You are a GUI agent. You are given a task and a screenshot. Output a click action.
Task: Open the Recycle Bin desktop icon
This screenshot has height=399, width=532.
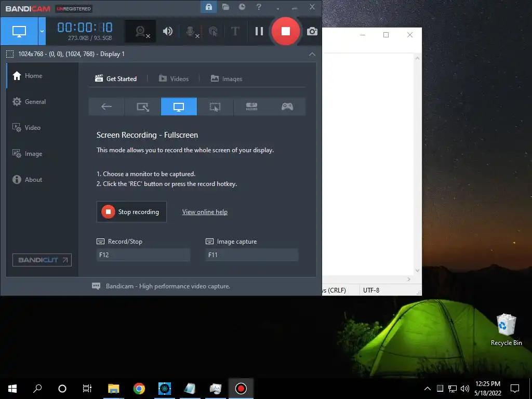click(x=506, y=330)
